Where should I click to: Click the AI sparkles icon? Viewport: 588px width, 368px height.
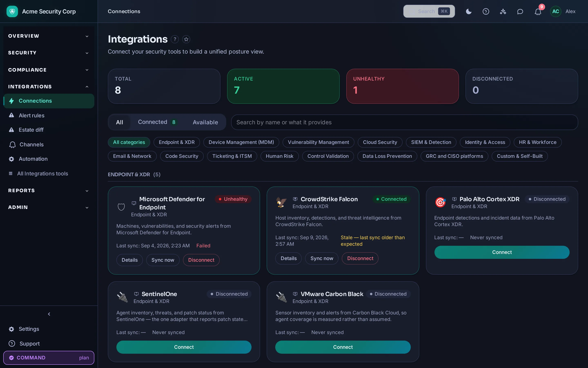point(503,11)
